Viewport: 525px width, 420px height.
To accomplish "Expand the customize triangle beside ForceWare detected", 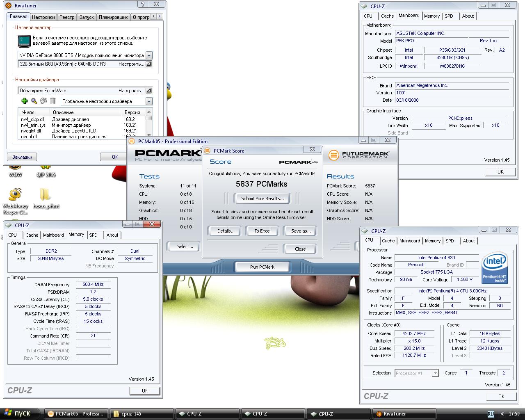I will click(149, 91).
